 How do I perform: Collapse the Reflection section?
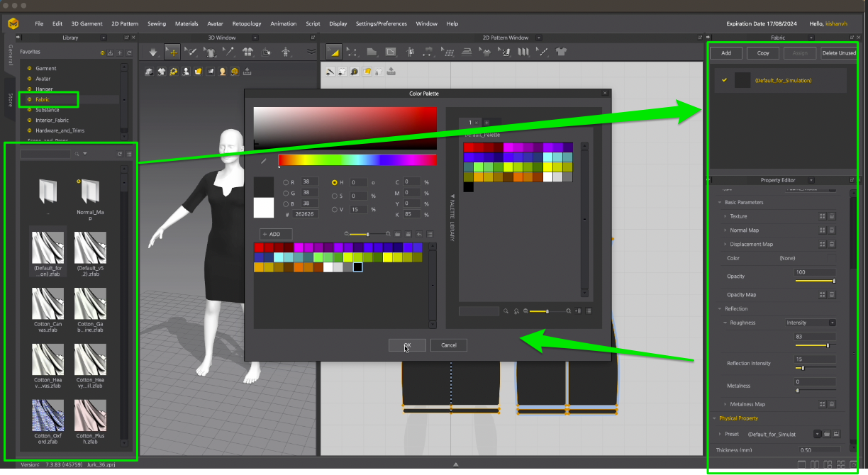tap(719, 309)
